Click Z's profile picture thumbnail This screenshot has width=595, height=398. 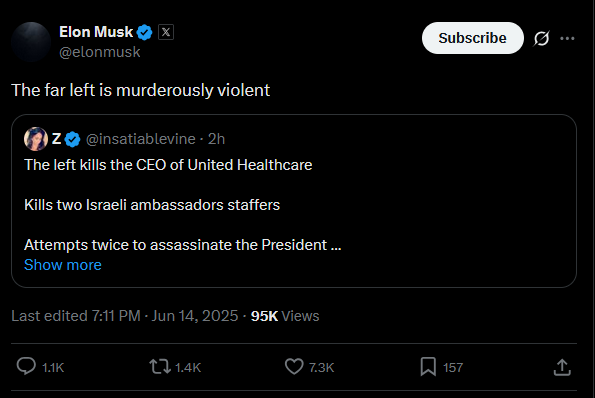pos(36,139)
